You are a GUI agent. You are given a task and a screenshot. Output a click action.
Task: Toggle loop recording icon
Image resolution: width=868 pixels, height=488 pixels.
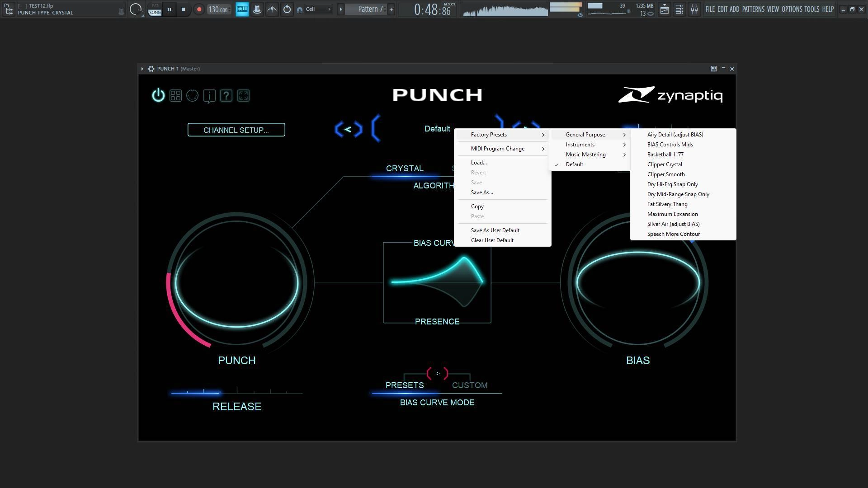[x=287, y=9]
